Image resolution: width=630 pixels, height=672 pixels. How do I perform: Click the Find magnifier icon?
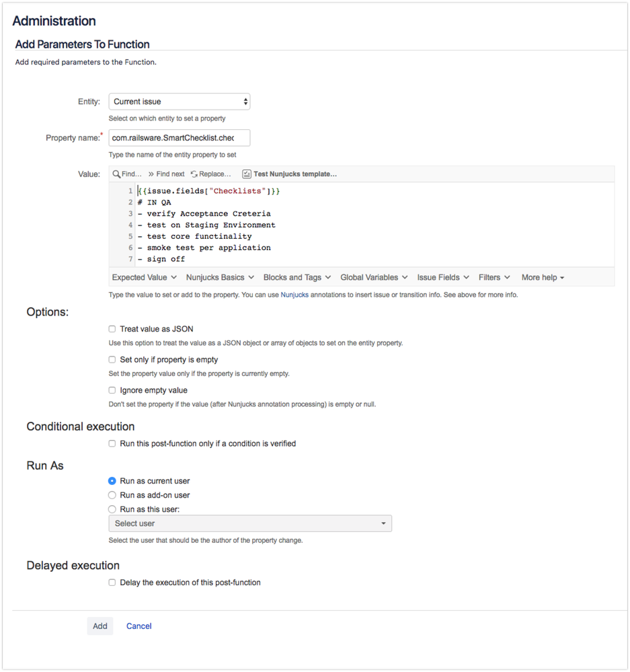pyautogui.click(x=116, y=174)
